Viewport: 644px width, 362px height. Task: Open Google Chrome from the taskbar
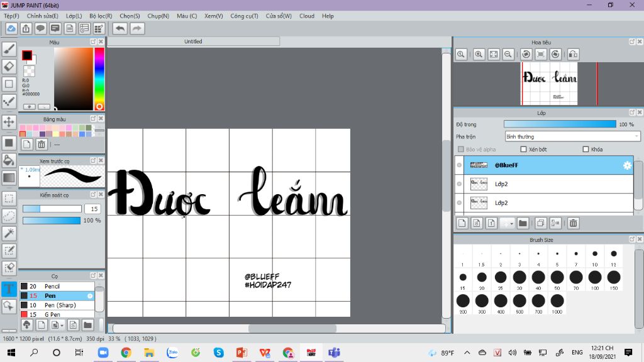126,353
